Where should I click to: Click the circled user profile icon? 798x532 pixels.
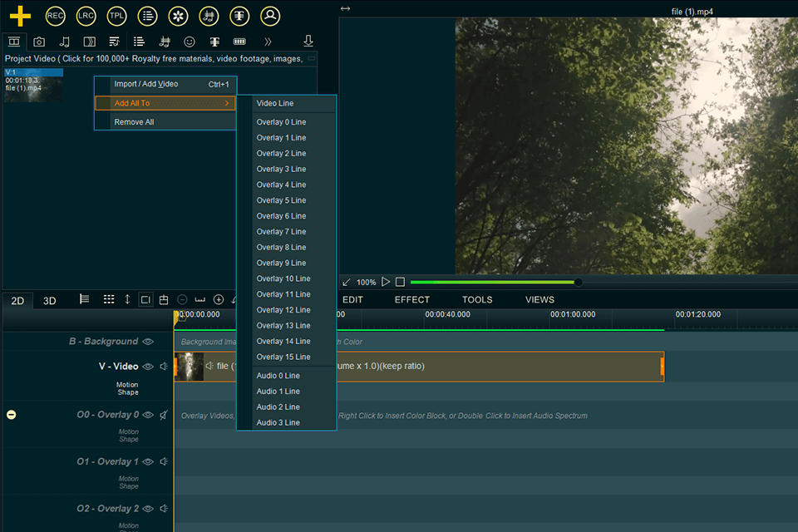point(270,16)
